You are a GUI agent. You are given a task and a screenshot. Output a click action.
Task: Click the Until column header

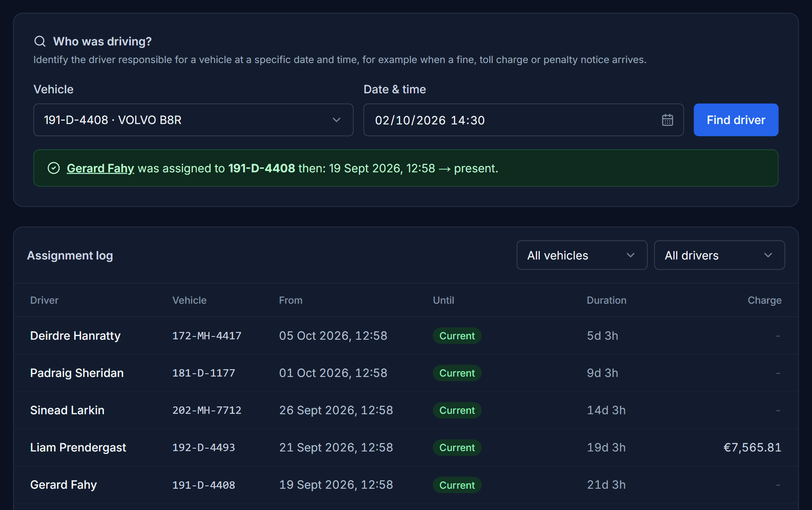click(444, 300)
